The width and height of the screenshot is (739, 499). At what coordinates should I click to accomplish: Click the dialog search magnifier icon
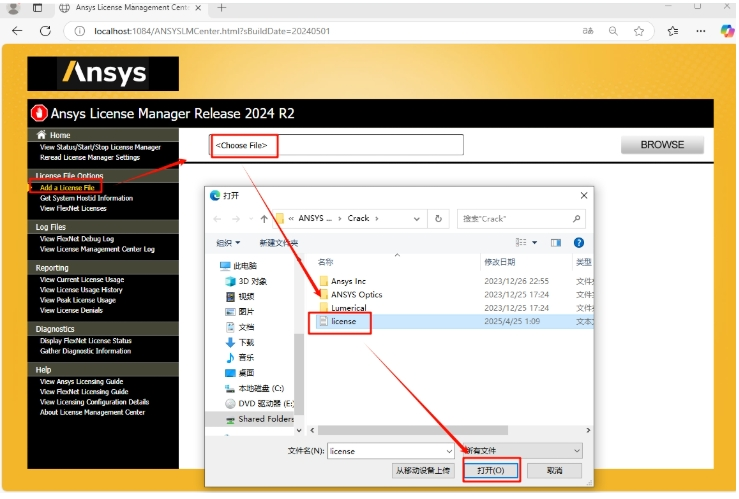pyautogui.click(x=576, y=219)
